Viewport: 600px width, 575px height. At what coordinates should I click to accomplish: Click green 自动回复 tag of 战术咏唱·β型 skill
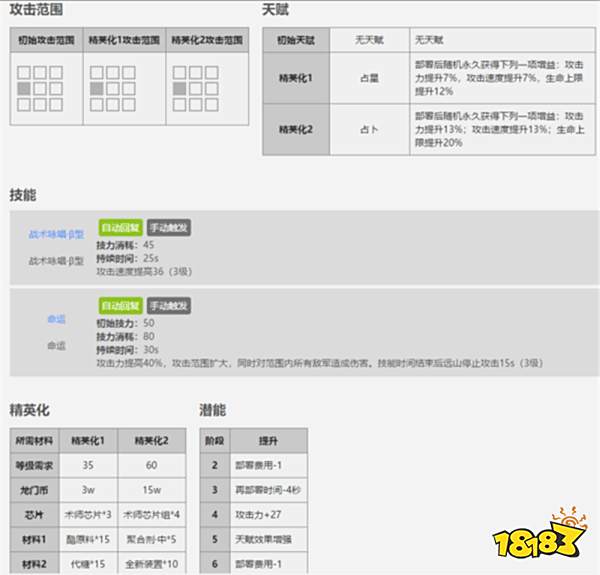[x=120, y=227]
